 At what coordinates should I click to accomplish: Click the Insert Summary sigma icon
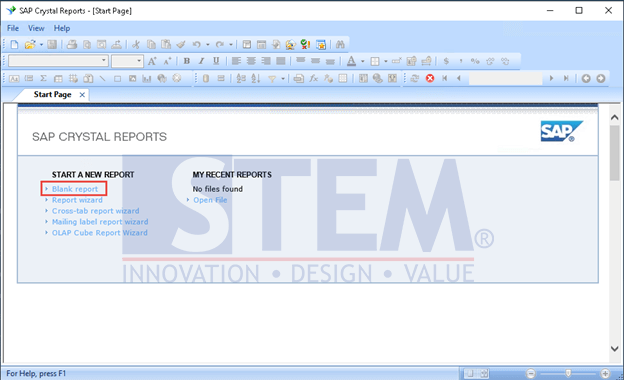pyautogui.click(x=43, y=78)
